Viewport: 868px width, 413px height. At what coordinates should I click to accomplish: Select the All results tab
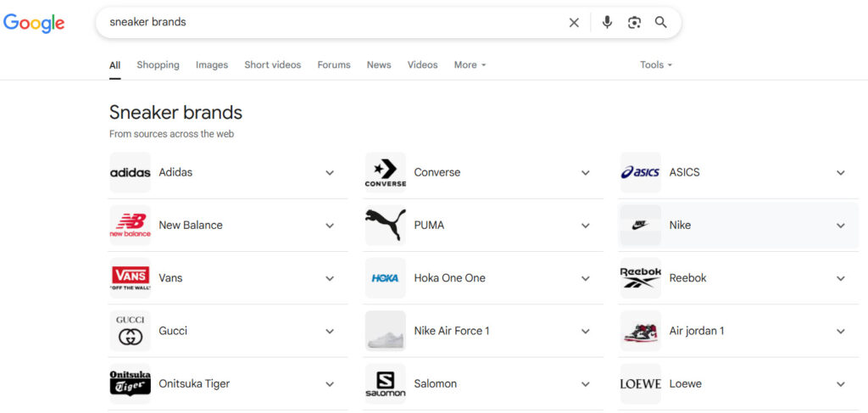click(114, 64)
